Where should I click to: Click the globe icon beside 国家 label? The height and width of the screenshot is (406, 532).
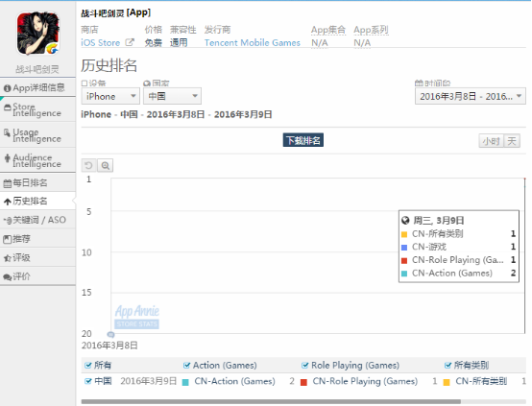147,84
